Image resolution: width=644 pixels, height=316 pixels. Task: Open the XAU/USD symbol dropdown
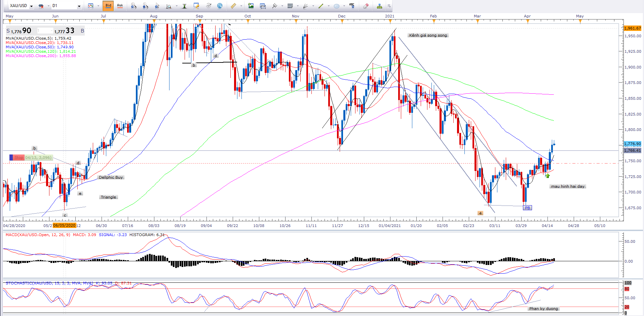click(x=32, y=6)
